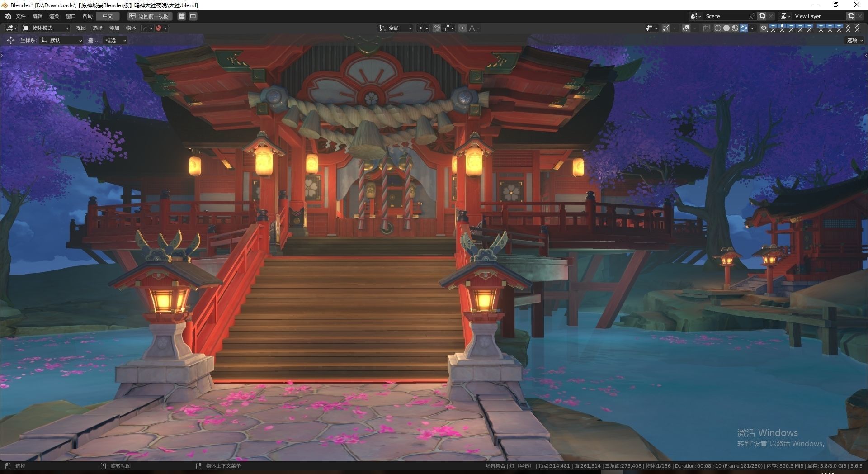
Task: Open proportional editing falloff curve
Action: click(x=474, y=28)
